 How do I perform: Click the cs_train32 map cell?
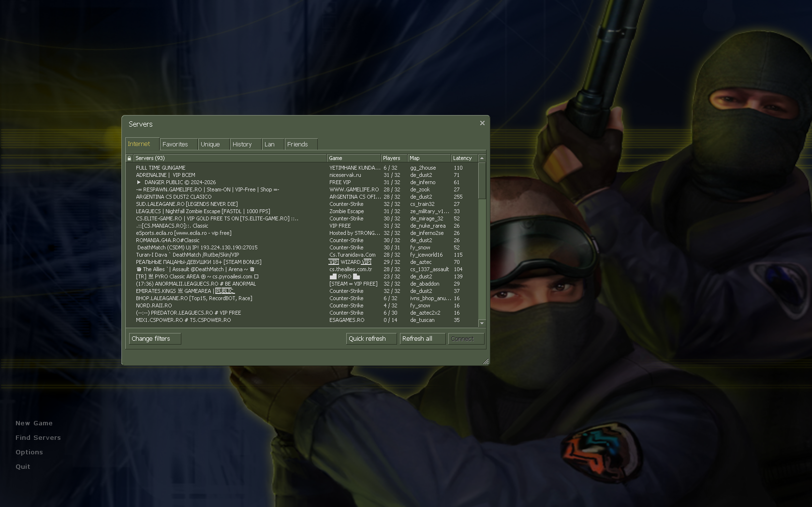pyautogui.click(x=422, y=204)
